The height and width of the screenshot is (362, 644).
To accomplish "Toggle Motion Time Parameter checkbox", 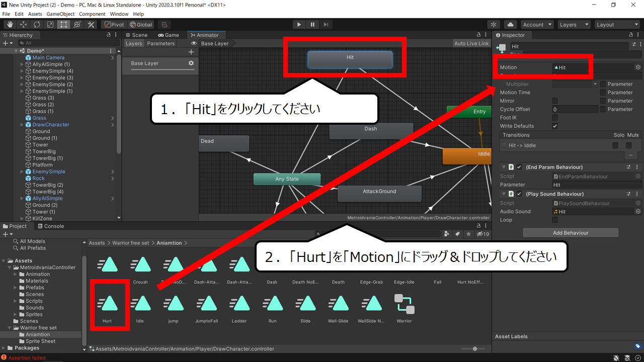I will pos(603,93).
